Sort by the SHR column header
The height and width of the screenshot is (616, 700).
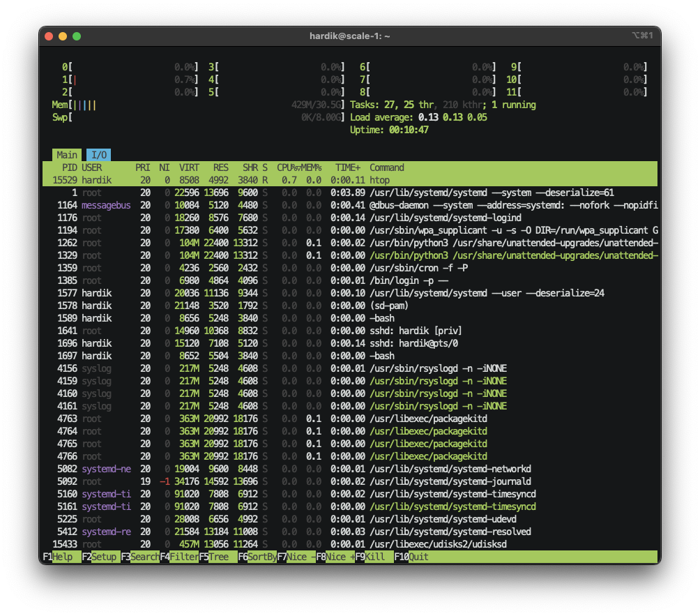(x=250, y=167)
